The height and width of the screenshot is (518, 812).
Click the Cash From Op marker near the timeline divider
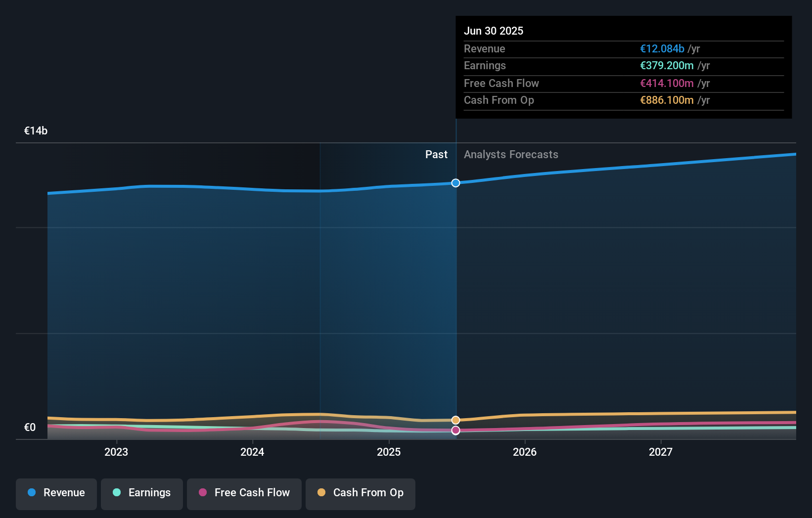(x=455, y=420)
